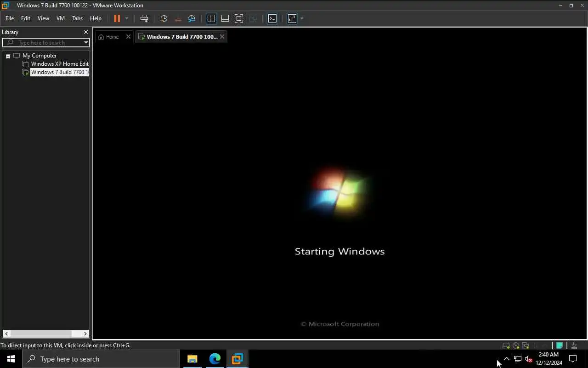Switch to the Home tab
The height and width of the screenshot is (368, 588).
click(109, 37)
